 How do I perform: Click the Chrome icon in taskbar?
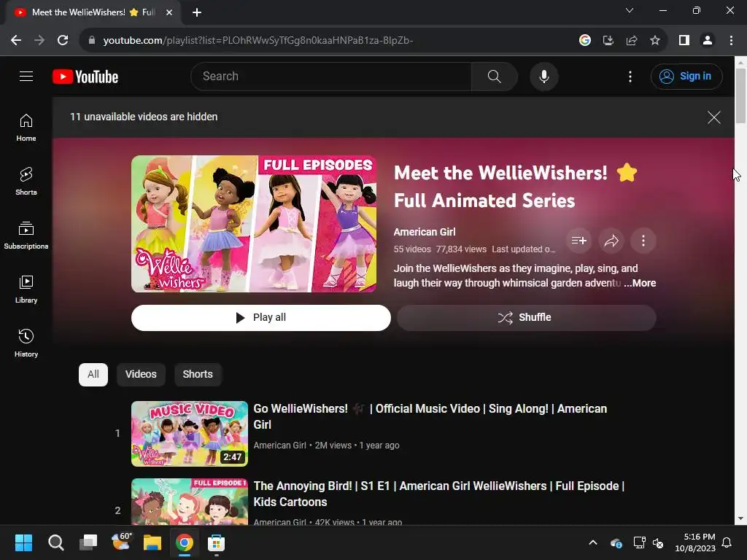click(185, 542)
